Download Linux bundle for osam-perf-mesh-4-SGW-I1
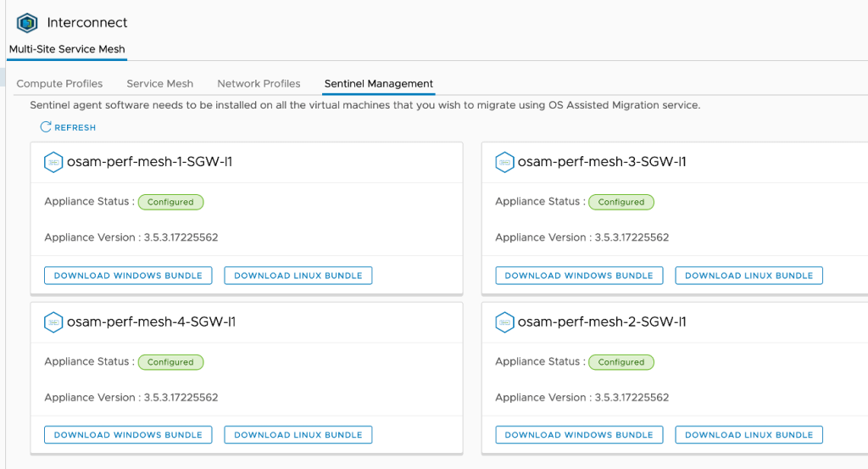Viewport: 868px width, 469px height. point(298,435)
